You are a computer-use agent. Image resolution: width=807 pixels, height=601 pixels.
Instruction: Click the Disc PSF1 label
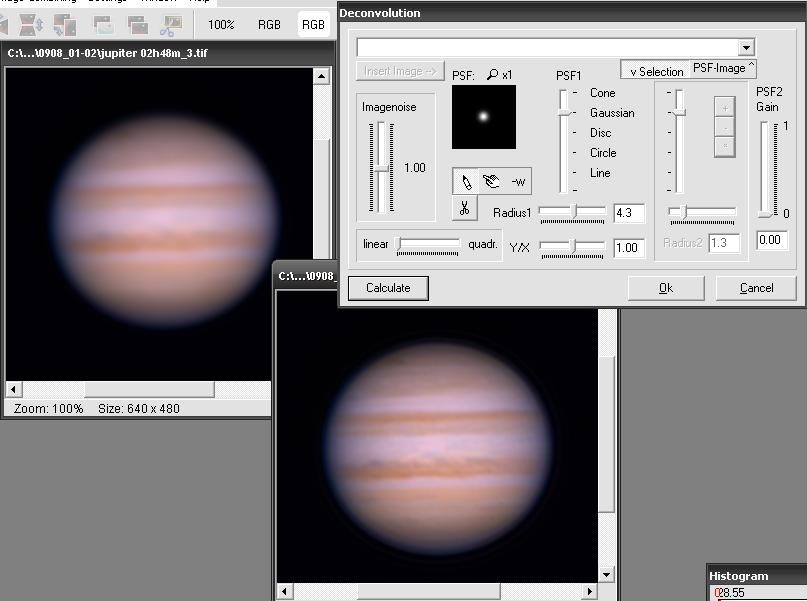point(601,133)
